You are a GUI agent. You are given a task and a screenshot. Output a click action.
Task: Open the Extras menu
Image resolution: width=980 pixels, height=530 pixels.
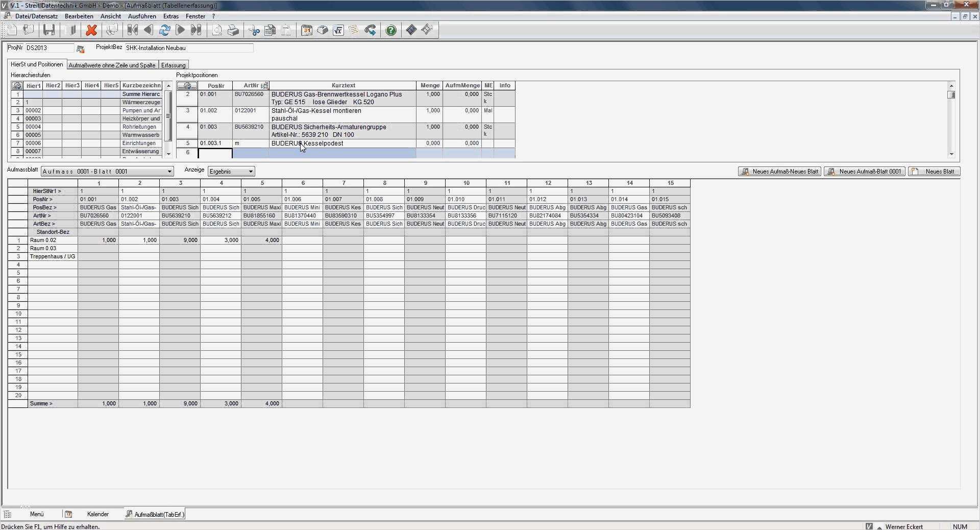(x=171, y=16)
